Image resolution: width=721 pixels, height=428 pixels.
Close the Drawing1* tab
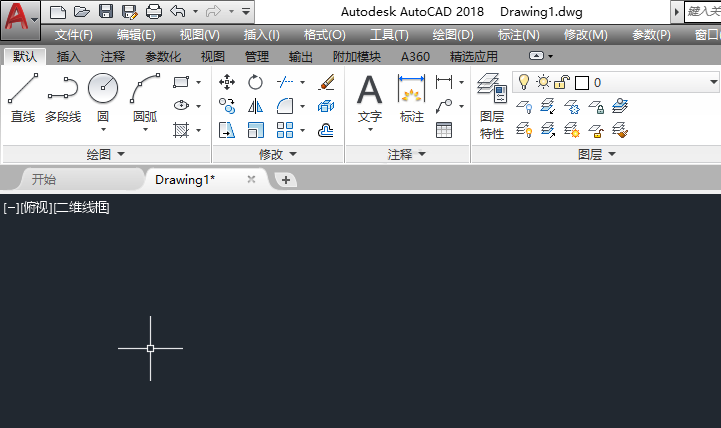(251, 179)
